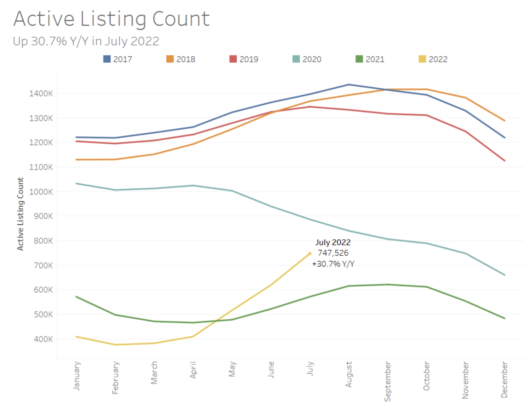Click the January x-axis label
Screen dimensions: 532x413
[76, 376]
